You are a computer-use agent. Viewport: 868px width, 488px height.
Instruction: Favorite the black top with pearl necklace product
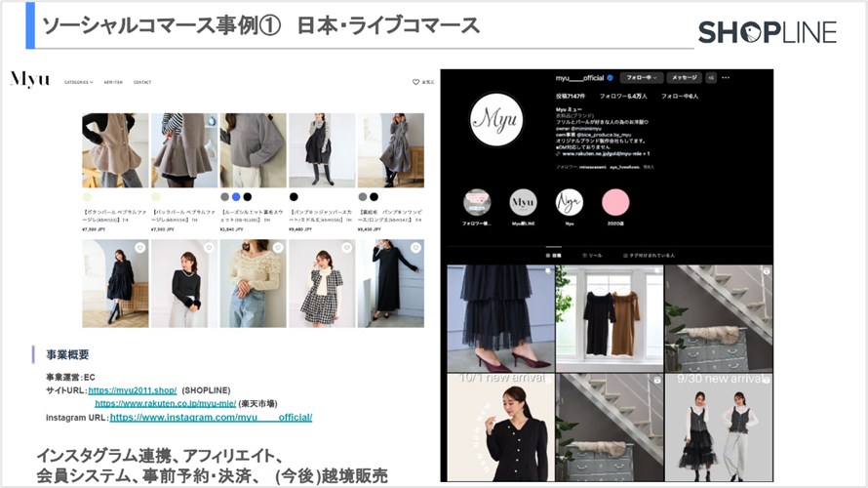(x=209, y=248)
